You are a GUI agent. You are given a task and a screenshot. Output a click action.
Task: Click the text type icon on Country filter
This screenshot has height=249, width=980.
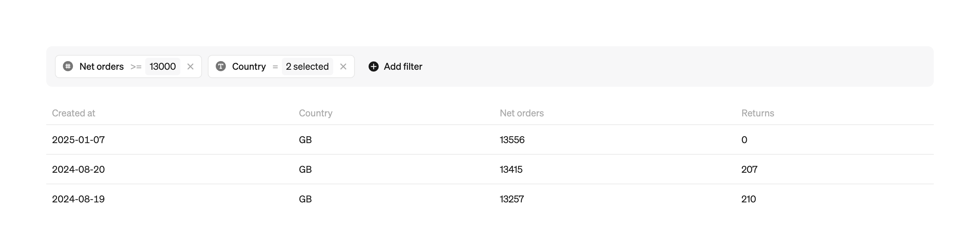click(221, 66)
